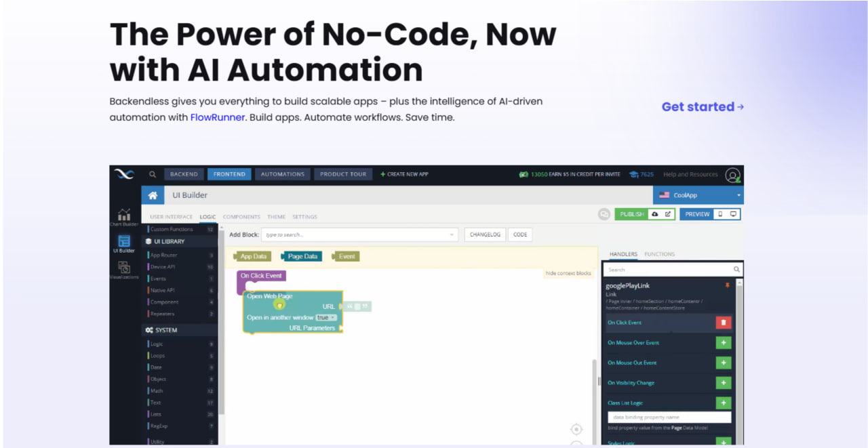Select the USER INTERFACE tab
The height and width of the screenshot is (448, 868).
pyautogui.click(x=171, y=217)
